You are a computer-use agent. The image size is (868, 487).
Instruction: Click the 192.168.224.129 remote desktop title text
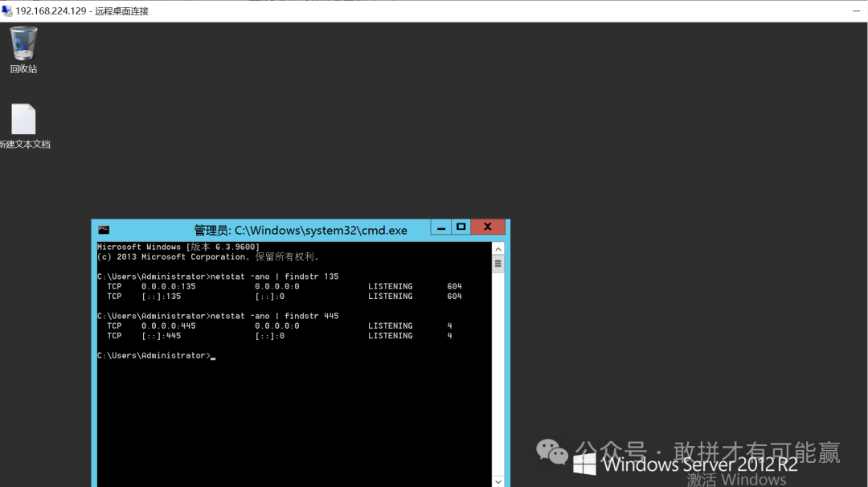[x=50, y=11]
